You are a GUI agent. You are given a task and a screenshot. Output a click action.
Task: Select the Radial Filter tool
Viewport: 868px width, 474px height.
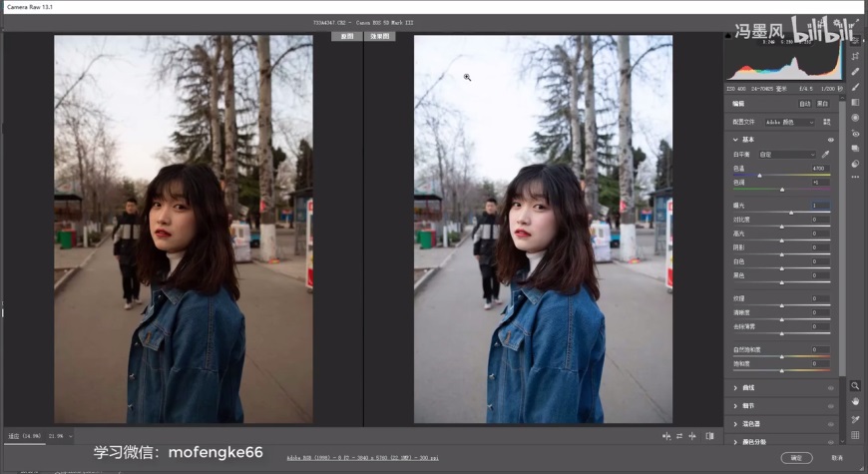[855, 118]
